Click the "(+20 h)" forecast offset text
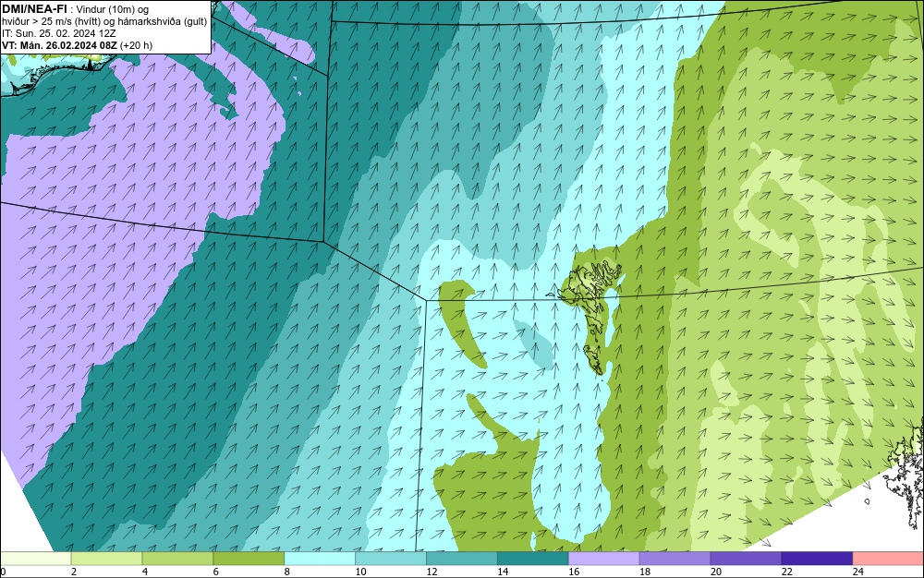Image resolution: width=924 pixels, height=578 pixels. (x=136, y=45)
